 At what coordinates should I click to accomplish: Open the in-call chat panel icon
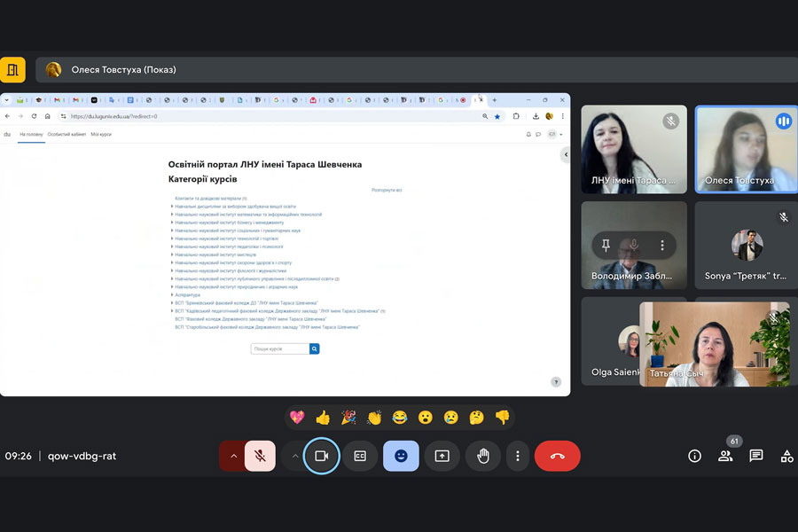[755, 456]
